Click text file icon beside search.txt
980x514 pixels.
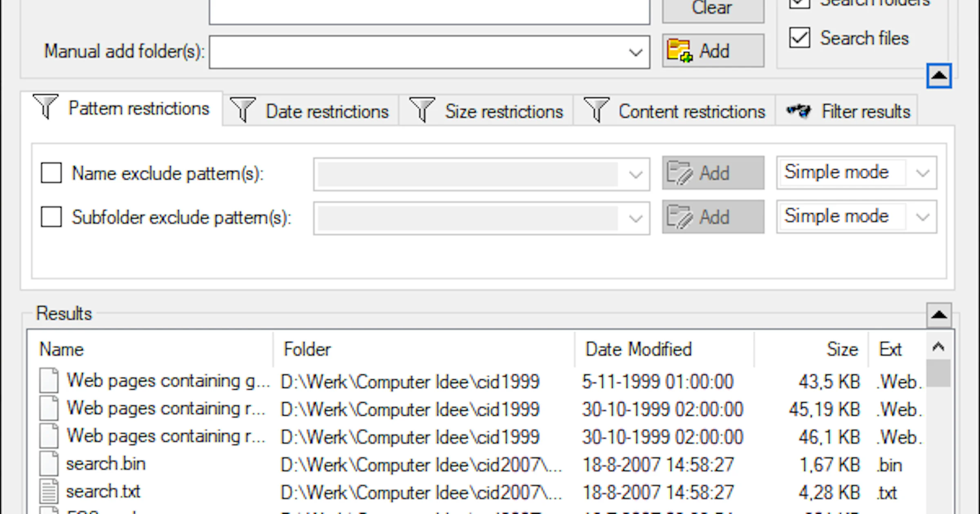(x=49, y=492)
